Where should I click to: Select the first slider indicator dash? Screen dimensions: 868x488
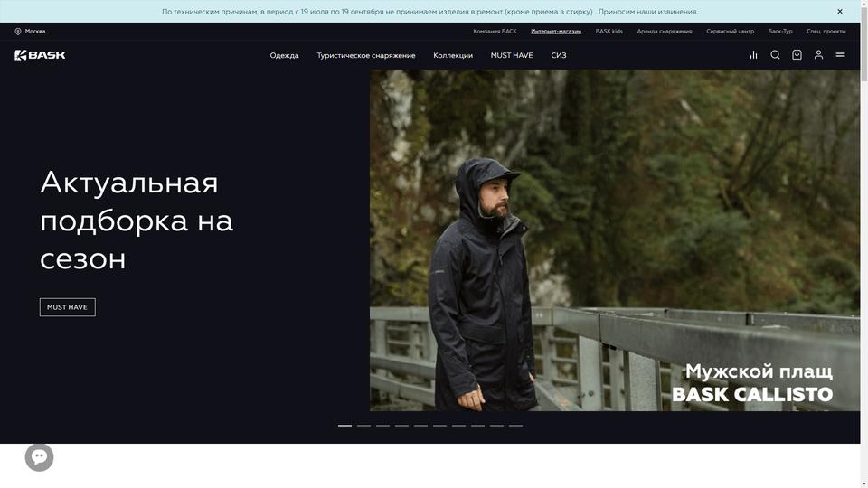344,426
